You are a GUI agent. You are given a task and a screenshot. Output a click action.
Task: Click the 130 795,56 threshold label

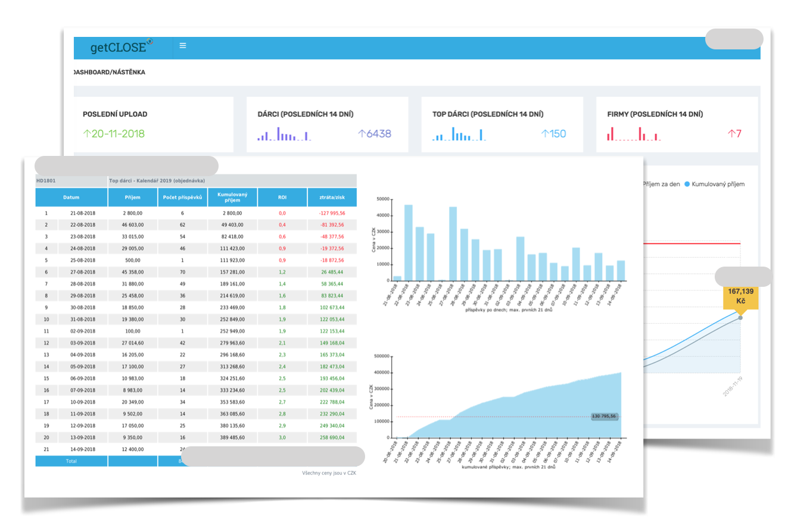tap(605, 417)
